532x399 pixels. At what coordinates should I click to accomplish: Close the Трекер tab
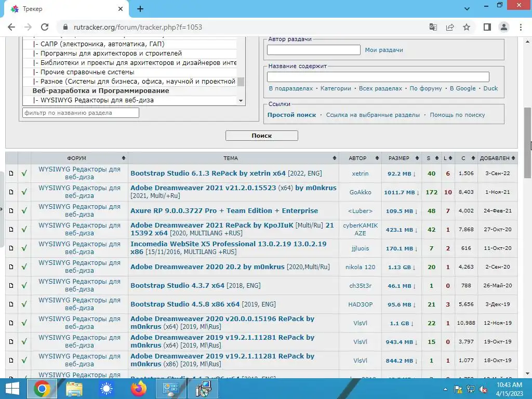[121, 9]
